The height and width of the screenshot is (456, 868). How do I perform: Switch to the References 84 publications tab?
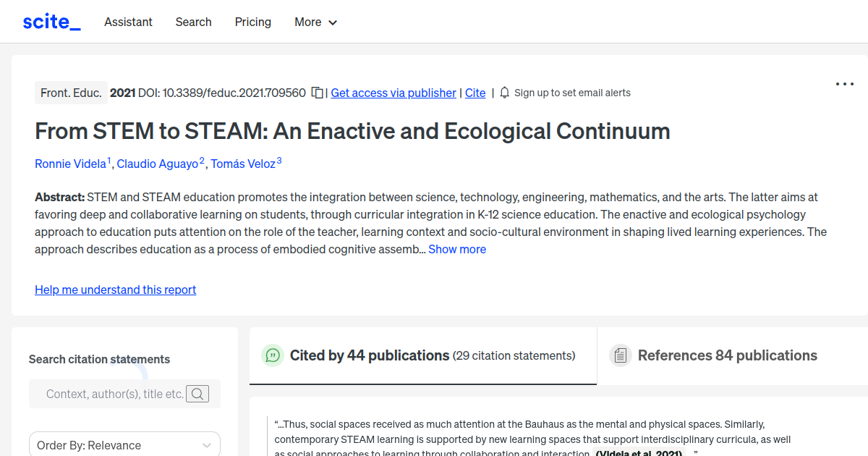pyautogui.click(x=728, y=355)
